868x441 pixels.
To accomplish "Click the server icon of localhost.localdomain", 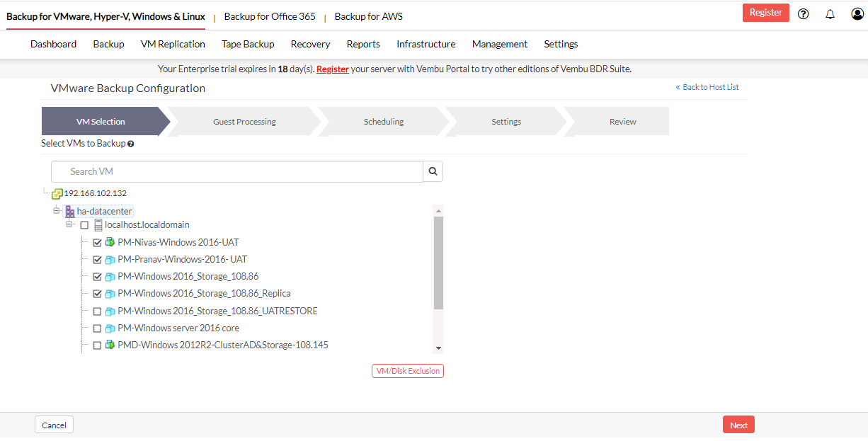I will 98,225.
